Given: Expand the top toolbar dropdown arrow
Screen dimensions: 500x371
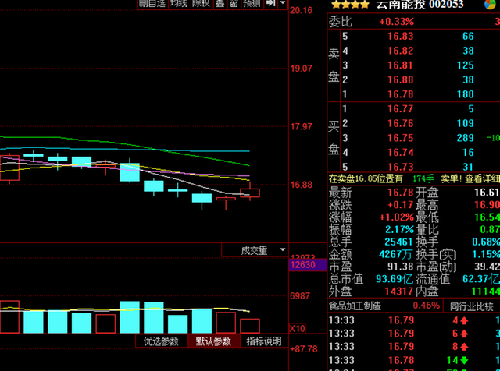Looking at the screenshot, I should (283, 3).
